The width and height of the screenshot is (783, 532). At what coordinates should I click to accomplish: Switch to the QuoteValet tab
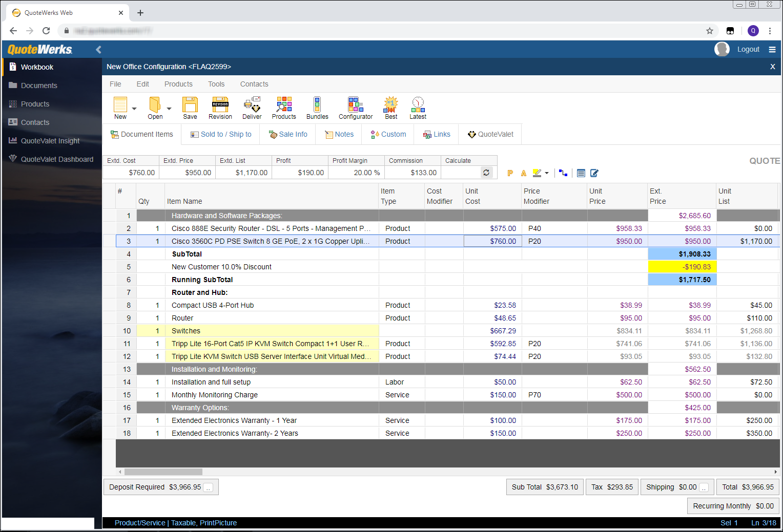pyautogui.click(x=490, y=134)
